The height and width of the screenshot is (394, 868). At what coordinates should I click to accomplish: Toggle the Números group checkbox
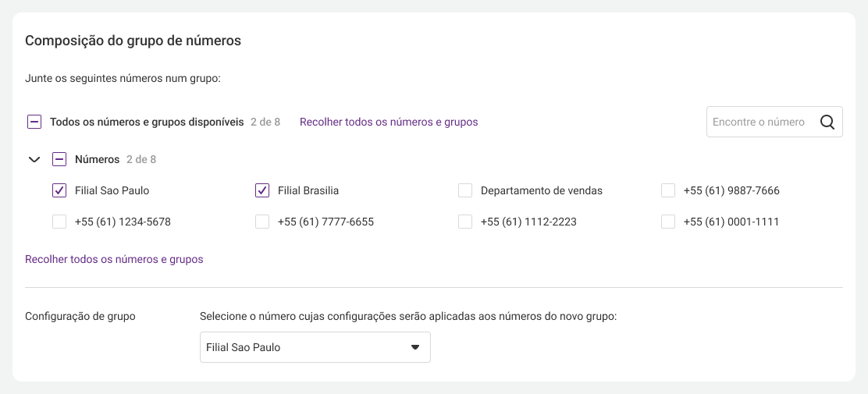pyautogui.click(x=59, y=159)
